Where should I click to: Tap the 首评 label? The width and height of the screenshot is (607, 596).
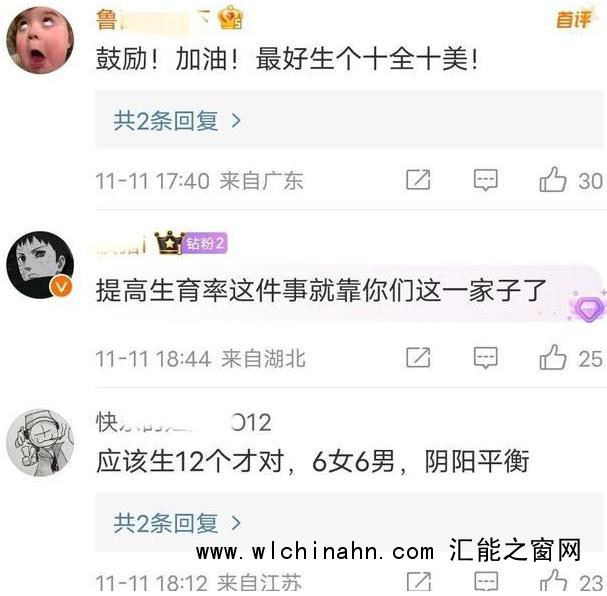pyautogui.click(x=574, y=19)
